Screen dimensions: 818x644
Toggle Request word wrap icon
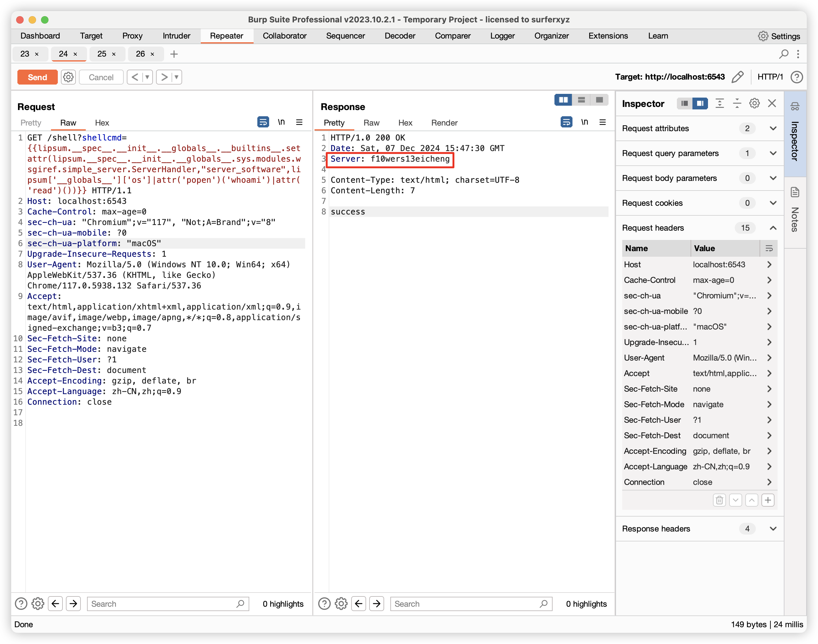point(263,122)
